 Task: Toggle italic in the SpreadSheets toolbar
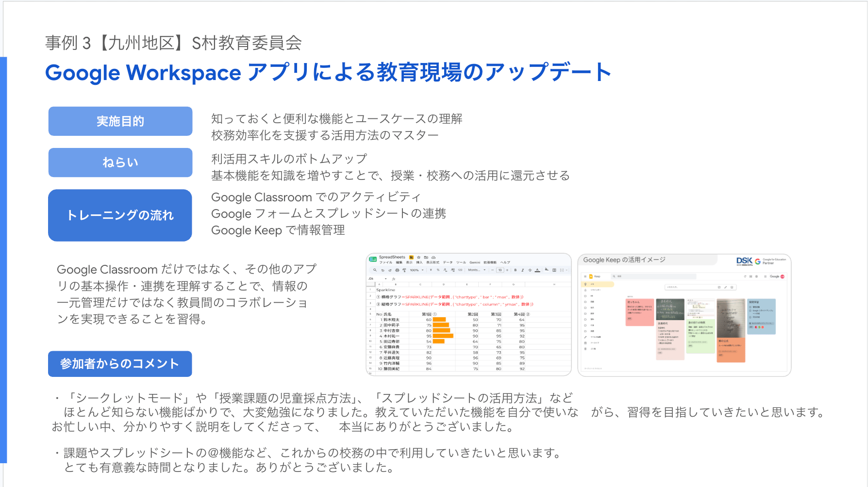tap(522, 270)
